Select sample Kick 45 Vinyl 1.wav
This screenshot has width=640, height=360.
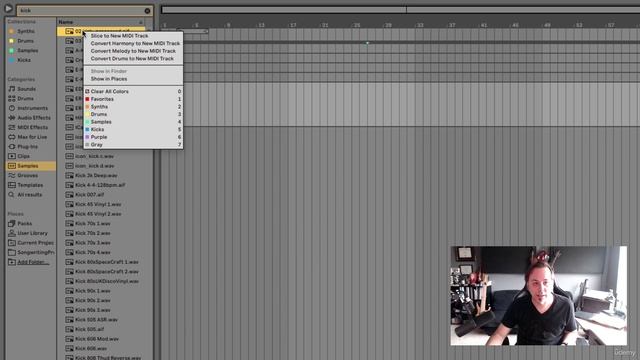tap(98, 204)
